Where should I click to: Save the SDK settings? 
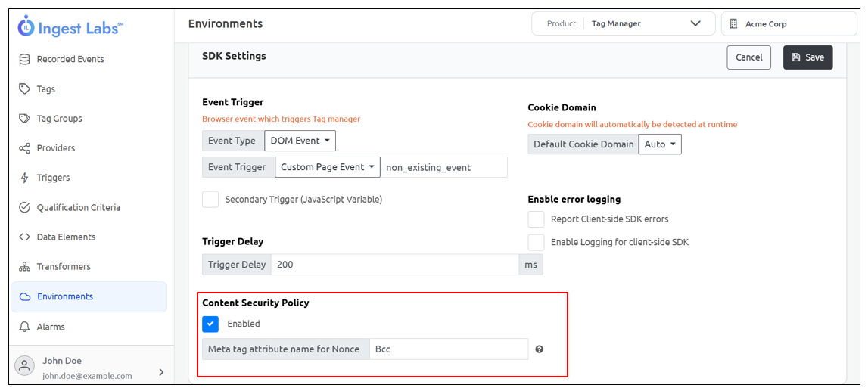click(x=807, y=57)
